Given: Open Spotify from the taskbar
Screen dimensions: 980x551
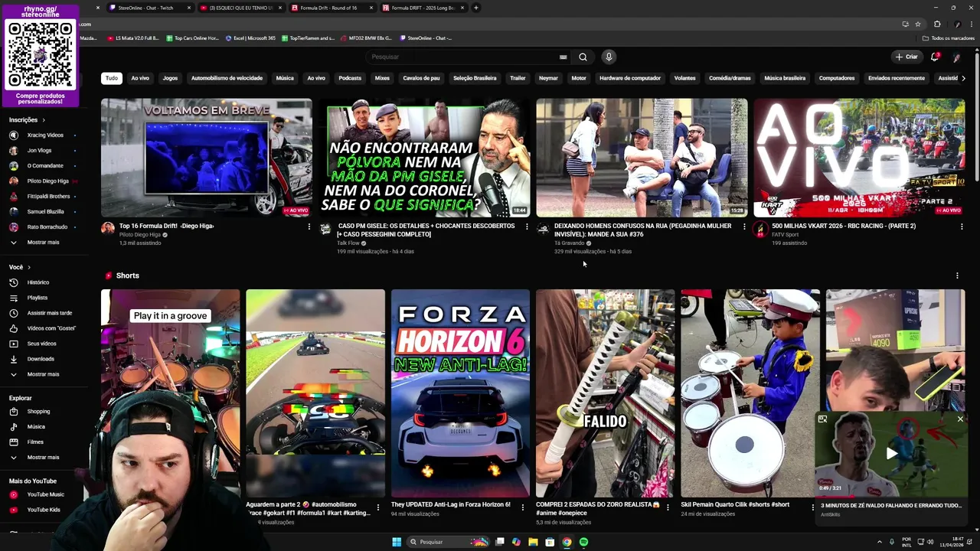Looking at the screenshot, I should (583, 542).
